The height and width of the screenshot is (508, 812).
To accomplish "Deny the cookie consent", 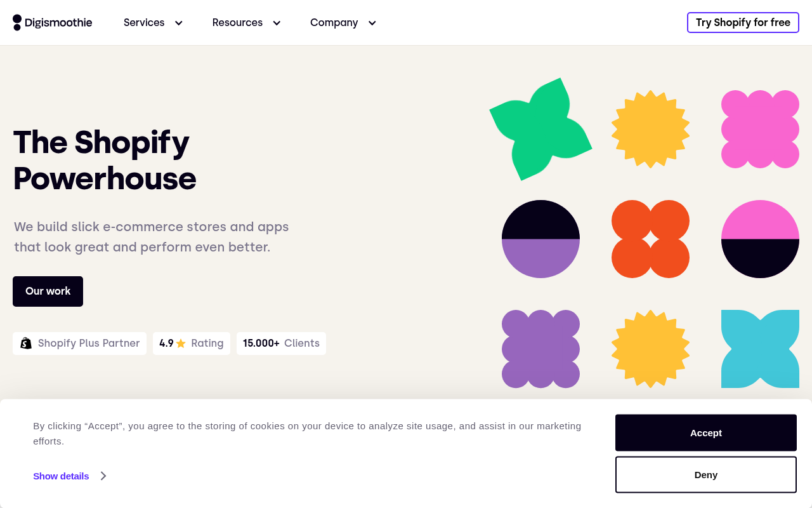I will [706, 475].
